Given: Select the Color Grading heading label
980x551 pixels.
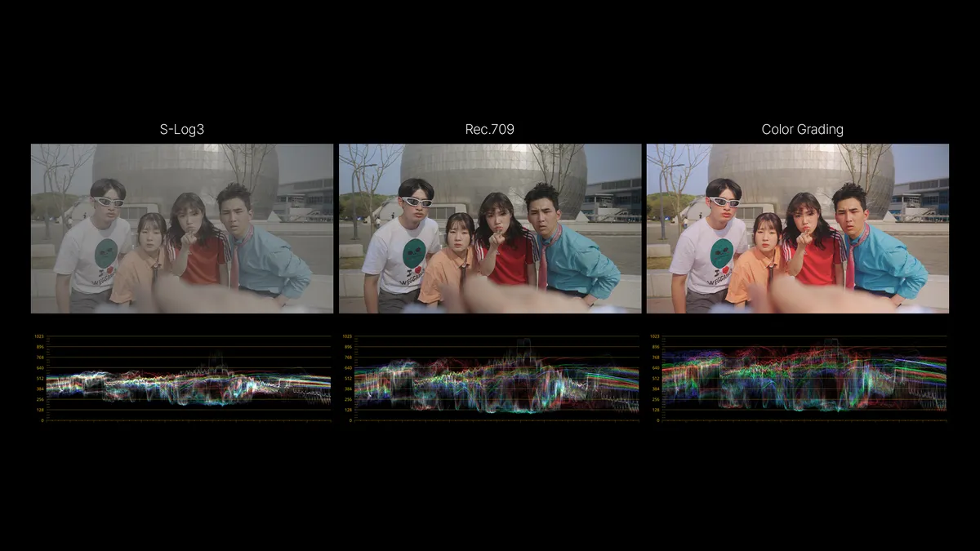Looking at the screenshot, I should click(802, 129).
